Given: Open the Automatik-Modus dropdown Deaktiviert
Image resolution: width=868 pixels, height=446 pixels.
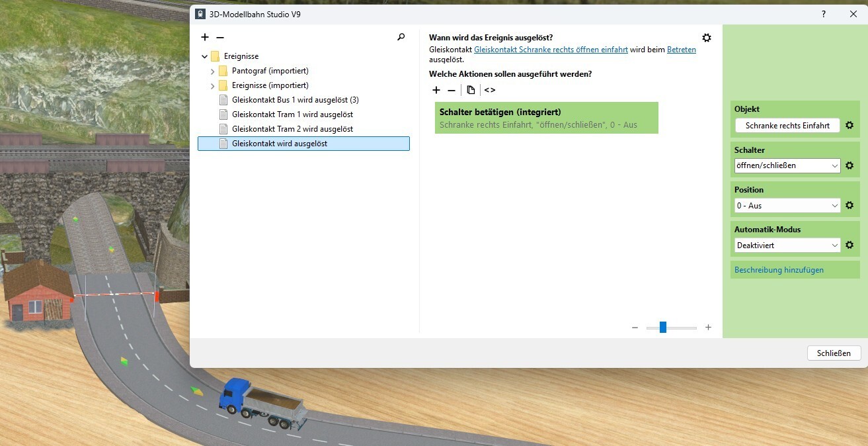Looking at the screenshot, I should (x=787, y=245).
